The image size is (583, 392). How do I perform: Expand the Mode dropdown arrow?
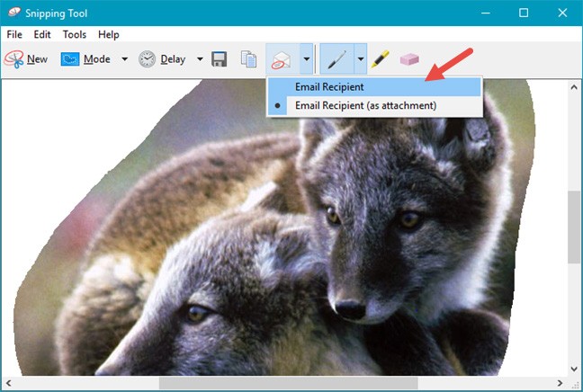tap(124, 59)
